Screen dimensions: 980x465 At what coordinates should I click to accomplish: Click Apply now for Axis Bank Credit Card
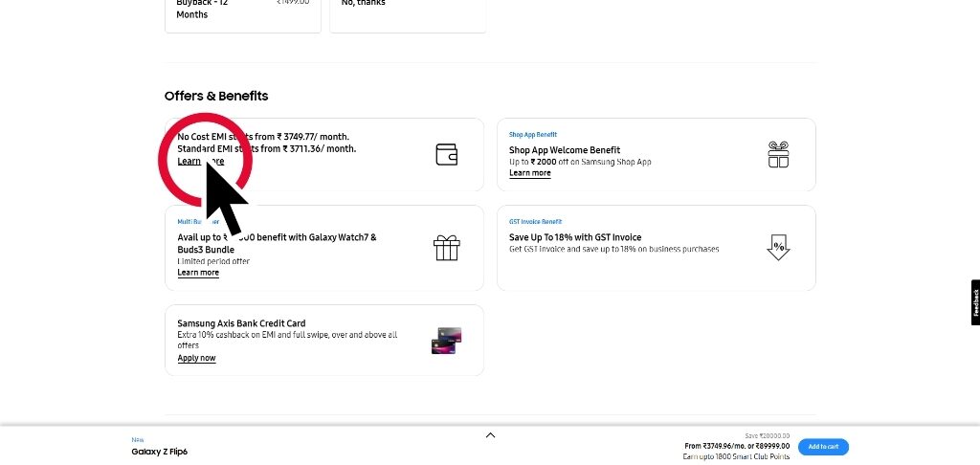[196, 359]
